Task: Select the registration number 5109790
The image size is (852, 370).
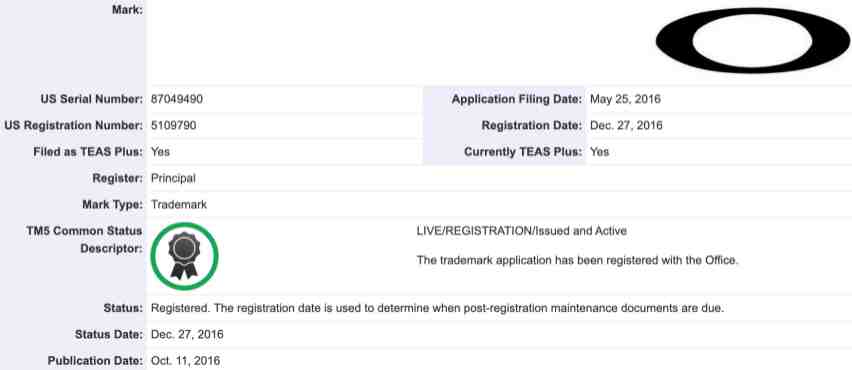Action: coord(173,126)
